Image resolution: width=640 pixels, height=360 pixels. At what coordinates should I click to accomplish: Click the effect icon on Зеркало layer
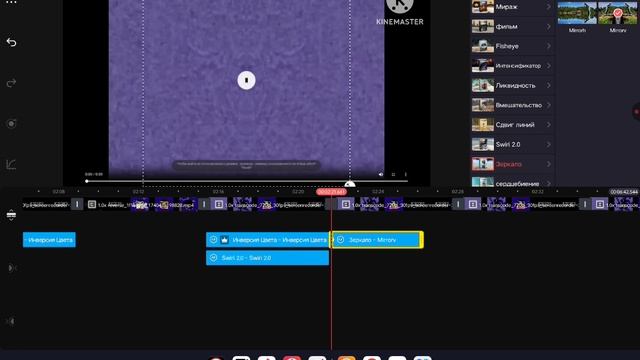click(x=340, y=240)
